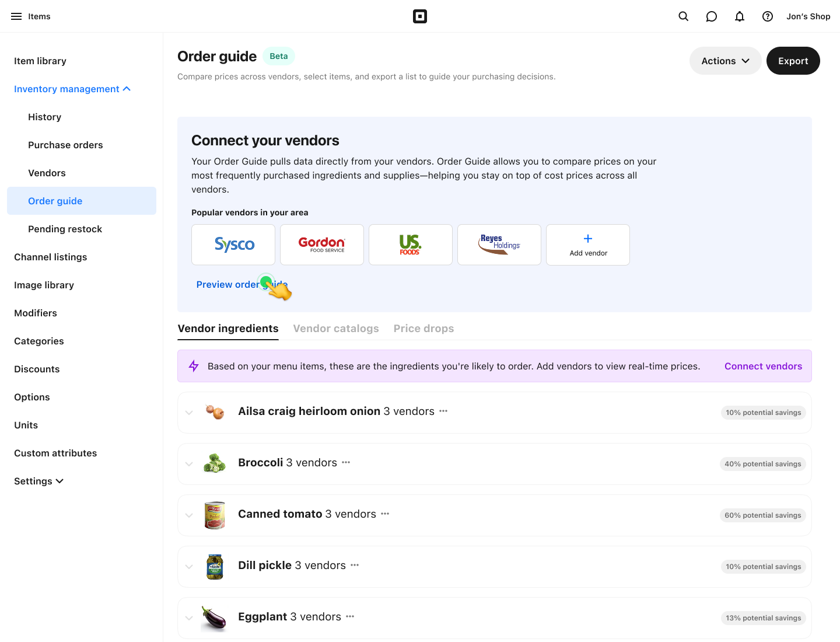
Task: Select the Sysco vendor tile
Action: click(233, 245)
